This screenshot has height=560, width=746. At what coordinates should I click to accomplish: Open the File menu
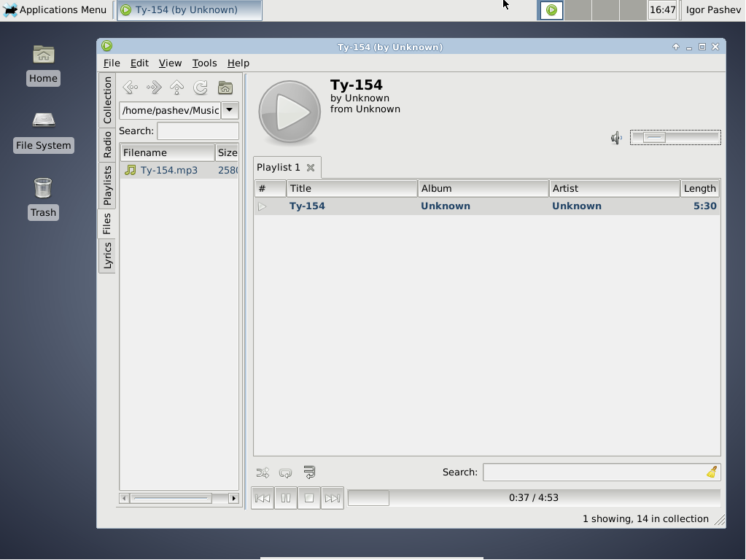(x=112, y=63)
